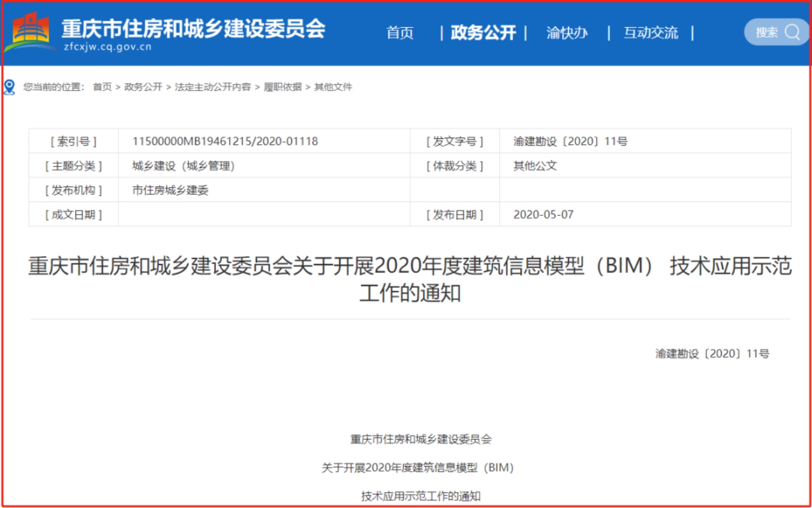Click the 城乡建设（城乡管理） topic category cell
The width and height of the screenshot is (812, 508).
pos(183,166)
